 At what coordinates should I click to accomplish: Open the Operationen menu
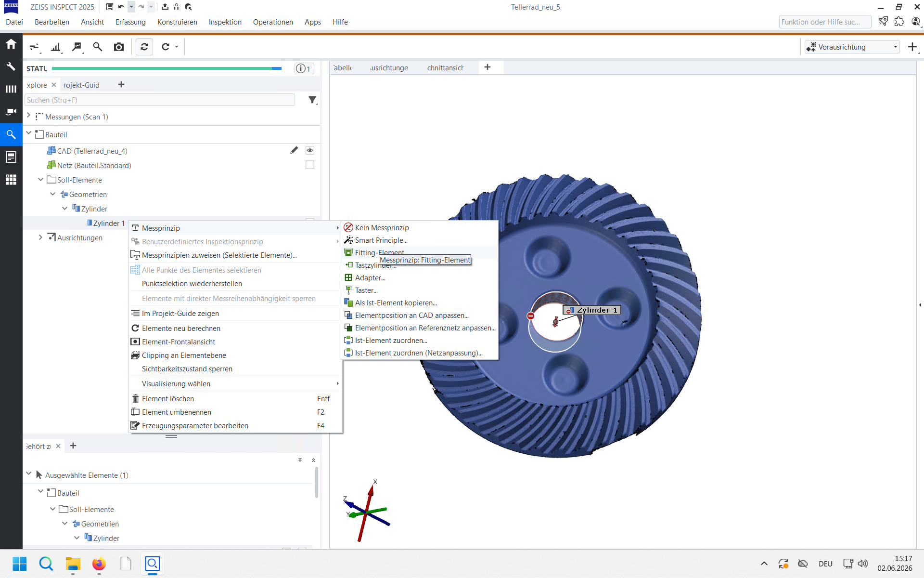coord(273,22)
